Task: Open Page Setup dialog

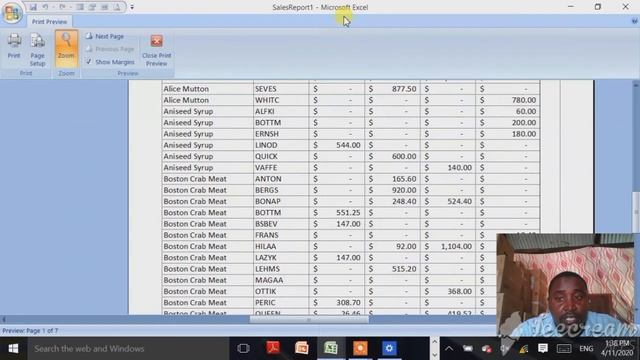Action: coord(37,50)
